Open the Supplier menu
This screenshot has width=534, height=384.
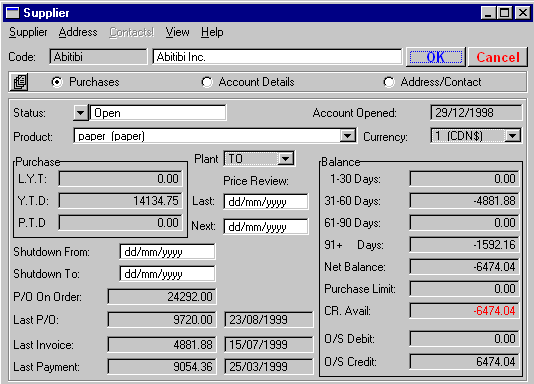coord(28,32)
